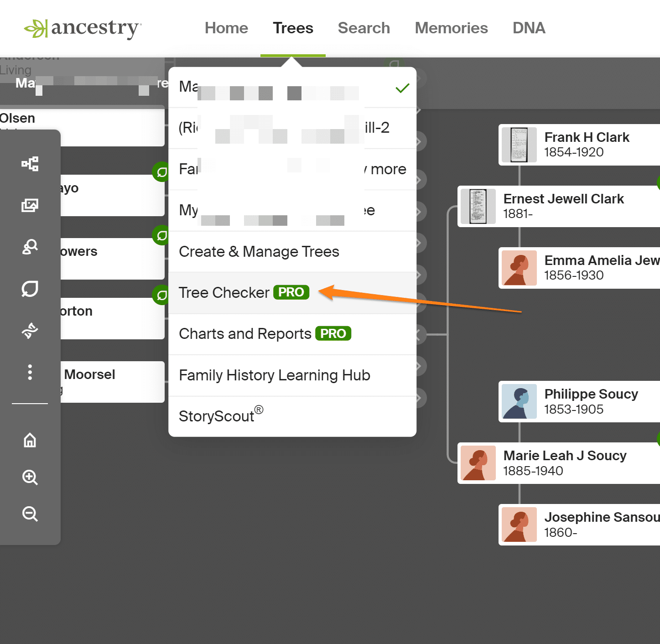Open Family History Learning Hub
This screenshot has width=660, height=644.
click(292, 375)
